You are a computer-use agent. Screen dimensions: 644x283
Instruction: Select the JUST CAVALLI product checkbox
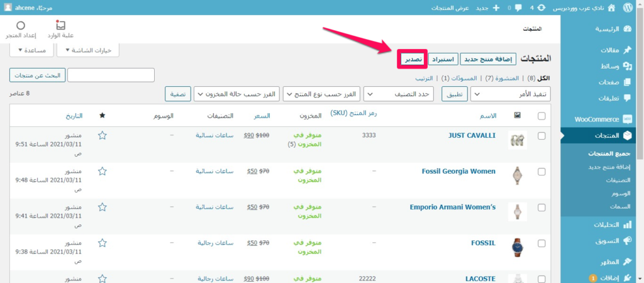(x=542, y=136)
